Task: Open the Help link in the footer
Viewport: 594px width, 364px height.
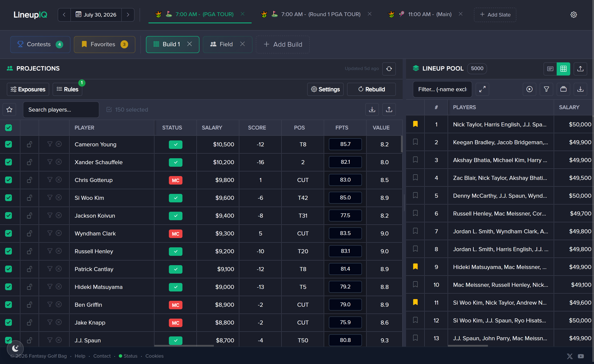Action: pyautogui.click(x=80, y=356)
